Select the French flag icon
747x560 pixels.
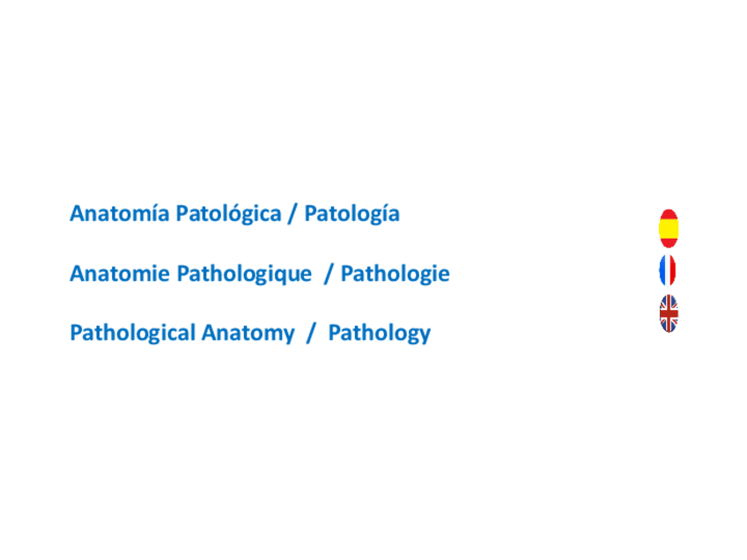click(x=668, y=271)
